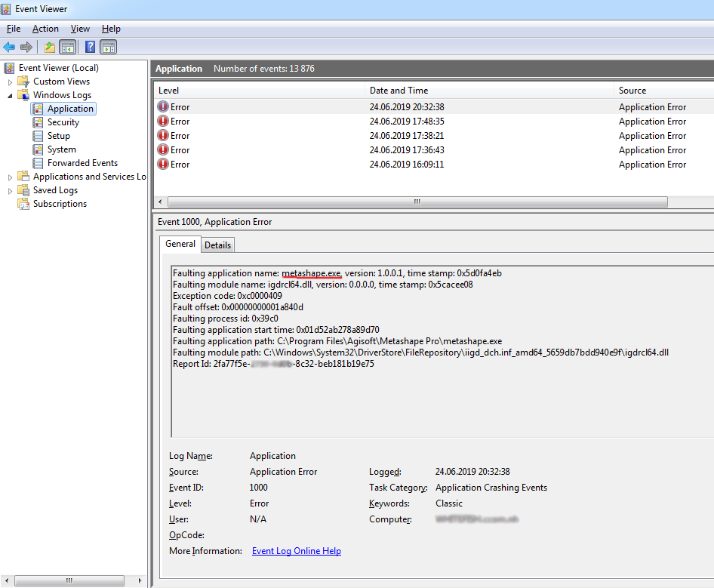The width and height of the screenshot is (714, 588).
Task: Click the Back arrow in toolbar
Action: click(9, 48)
